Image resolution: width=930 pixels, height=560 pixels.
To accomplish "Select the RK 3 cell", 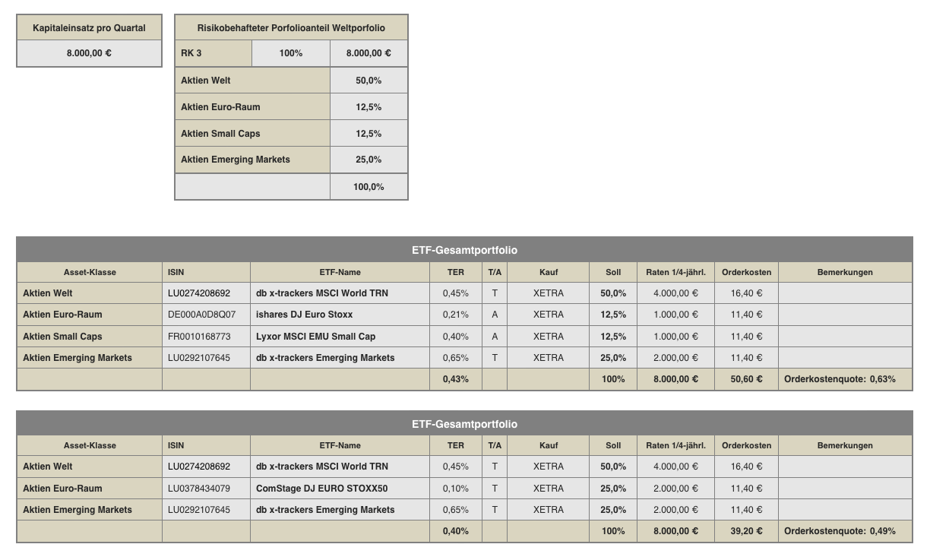I will pyautogui.click(x=213, y=53).
